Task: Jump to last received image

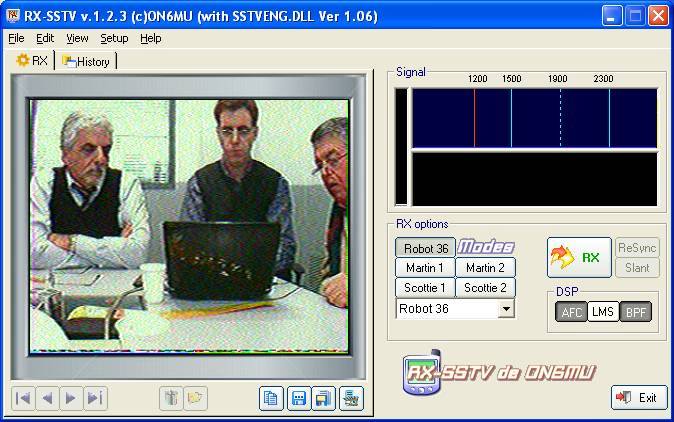Action: click(95, 398)
